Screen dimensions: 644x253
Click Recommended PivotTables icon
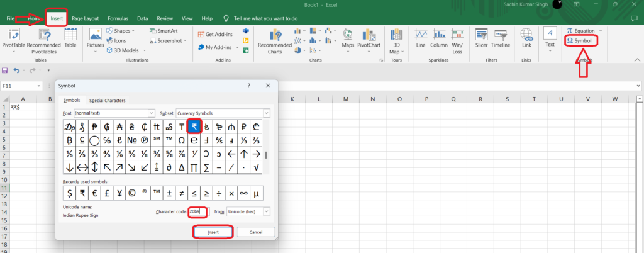tap(44, 41)
